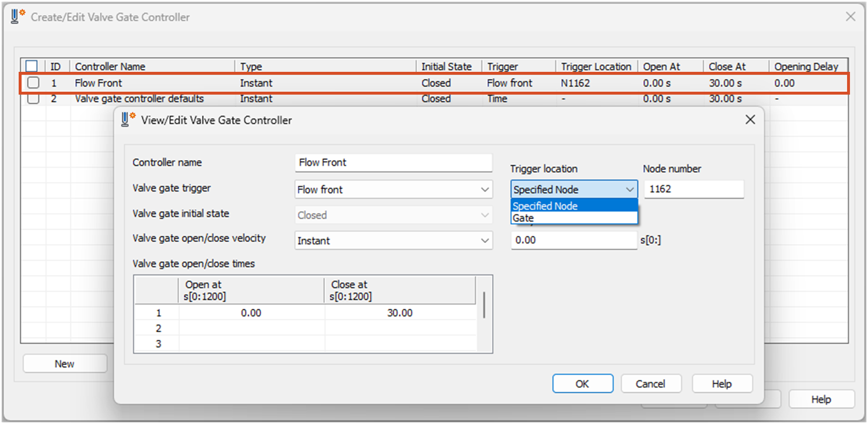Check the checkbox for Flow Front controller row
This screenshot has width=868, height=424.
[x=32, y=82]
